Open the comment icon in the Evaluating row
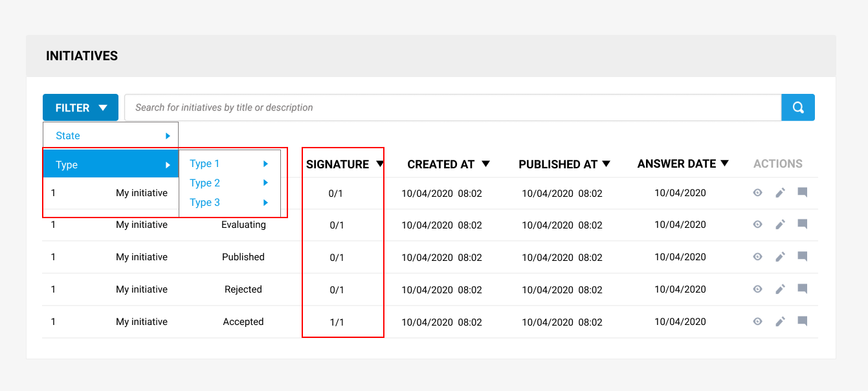868x391 pixels. [x=802, y=225]
